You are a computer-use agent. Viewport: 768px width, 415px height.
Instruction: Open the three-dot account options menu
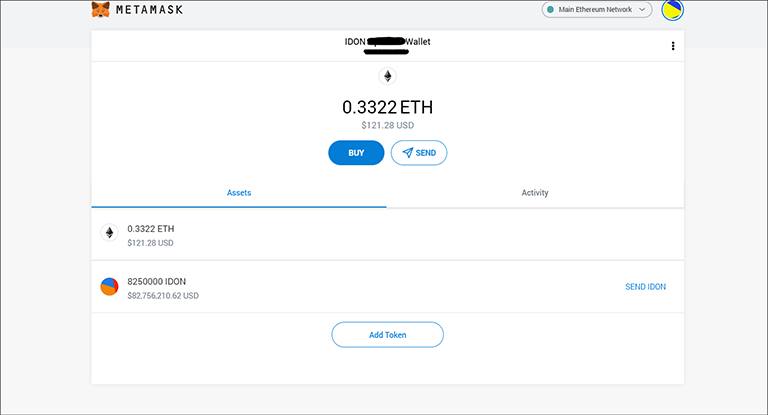(673, 46)
